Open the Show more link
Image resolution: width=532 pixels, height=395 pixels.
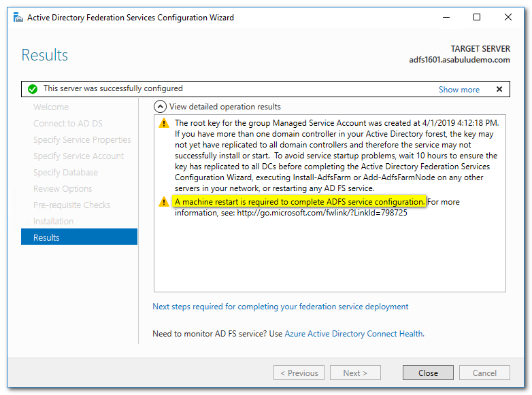(x=459, y=90)
